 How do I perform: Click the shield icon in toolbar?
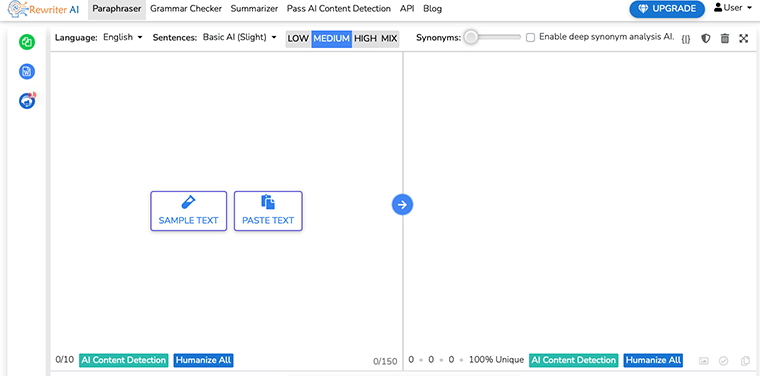tap(706, 38)
